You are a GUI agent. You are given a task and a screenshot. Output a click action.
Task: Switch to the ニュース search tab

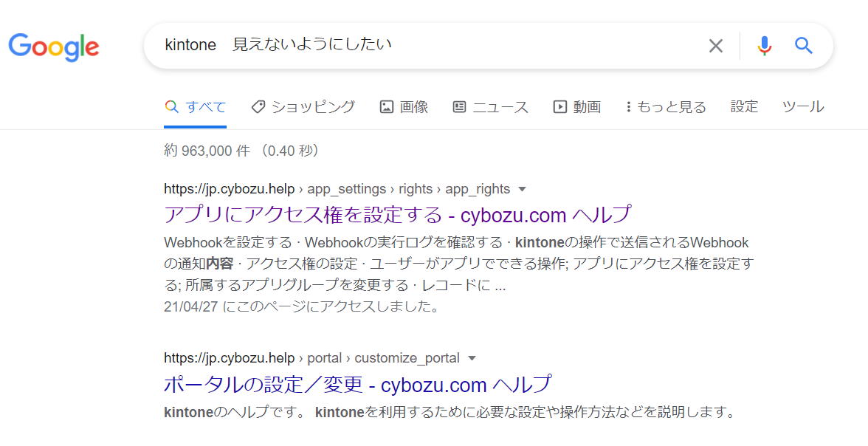[500, 106]
